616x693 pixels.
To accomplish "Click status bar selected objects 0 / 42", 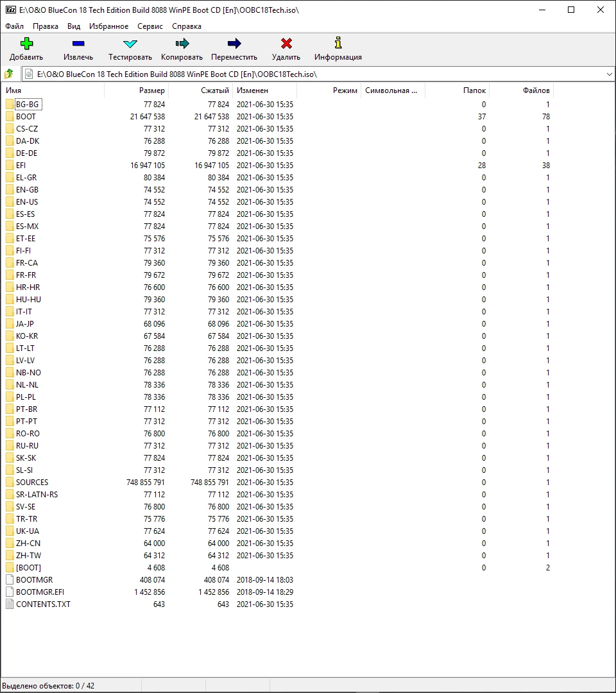I will (x=48, y=686).
